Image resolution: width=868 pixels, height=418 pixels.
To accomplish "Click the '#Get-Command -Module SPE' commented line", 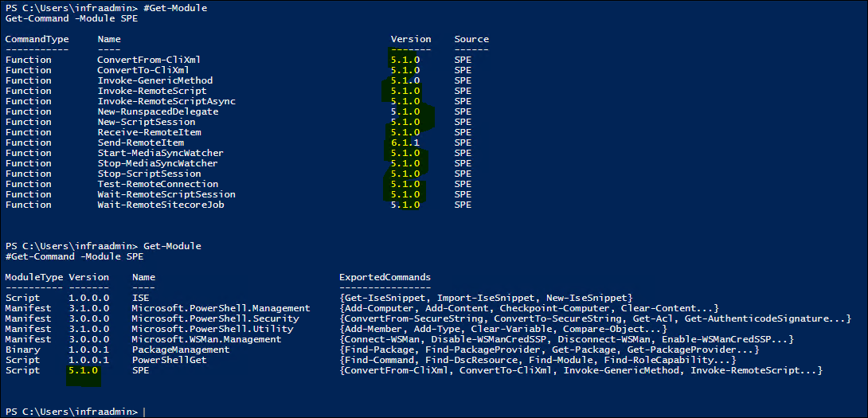I will 75,256.
